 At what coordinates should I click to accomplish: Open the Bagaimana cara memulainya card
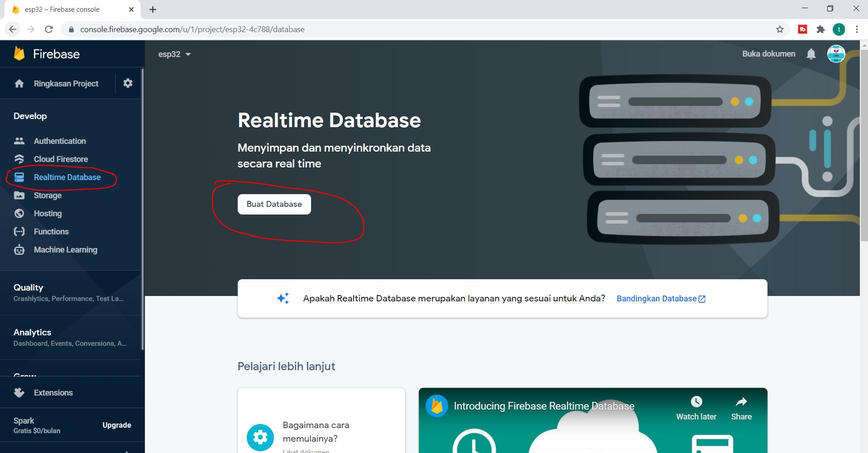[321, 420]
